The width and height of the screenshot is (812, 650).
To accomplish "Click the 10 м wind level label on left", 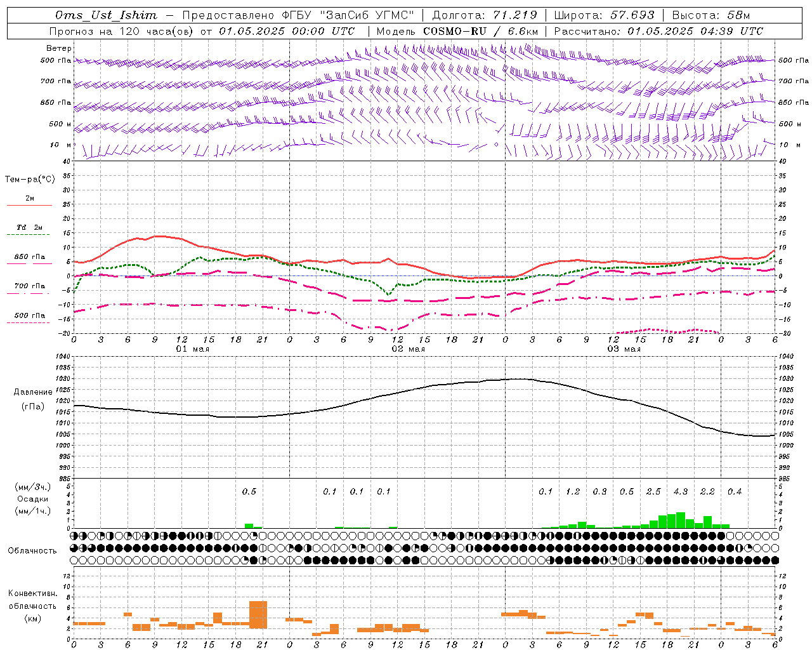I will click(61, 145).
